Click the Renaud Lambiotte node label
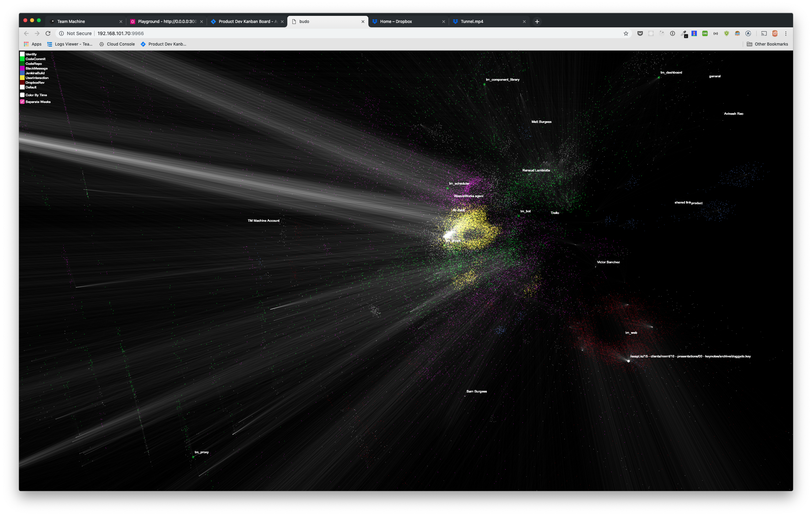This screenshot has height=516, width=812. (x=536, y=170)
